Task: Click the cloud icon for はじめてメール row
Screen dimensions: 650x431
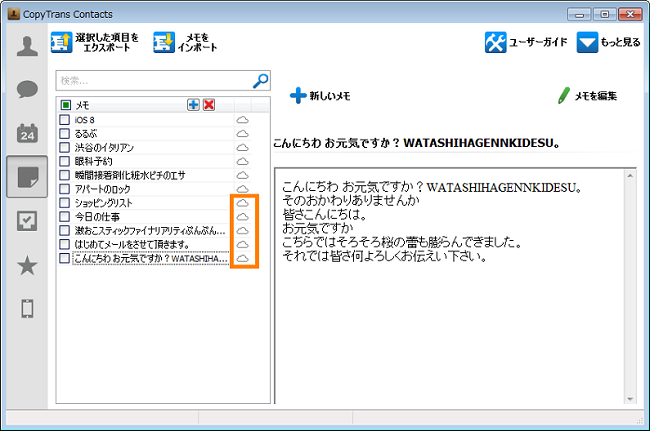Action: [243, 244]
